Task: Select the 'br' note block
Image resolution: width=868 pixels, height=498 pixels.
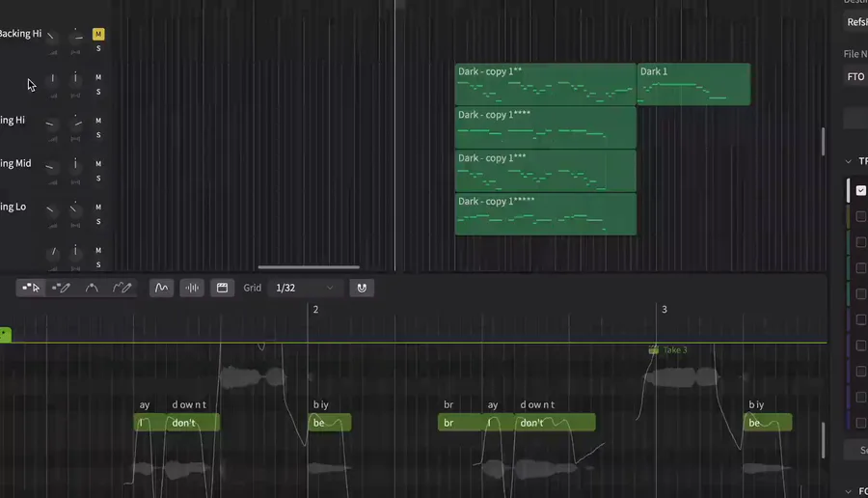Action: 459,423
